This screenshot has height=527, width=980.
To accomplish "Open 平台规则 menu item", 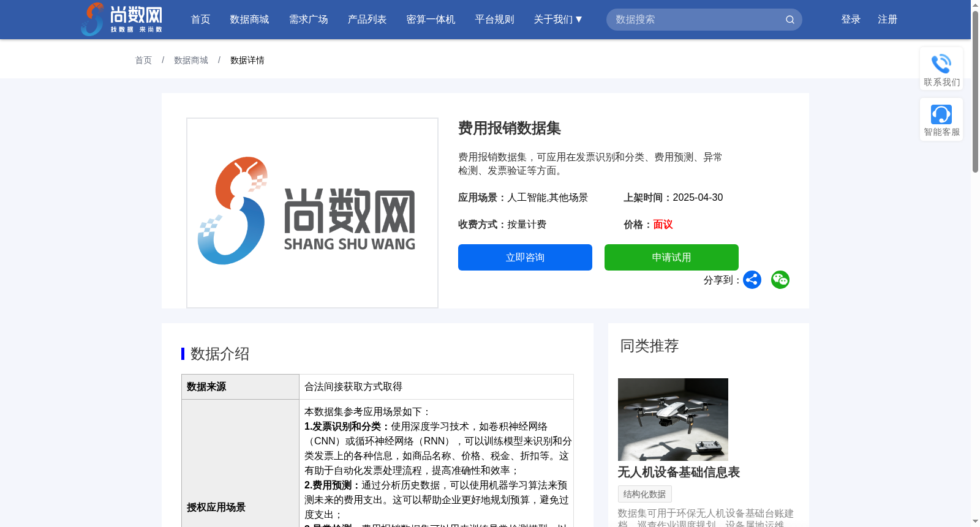I will point(495,20).
